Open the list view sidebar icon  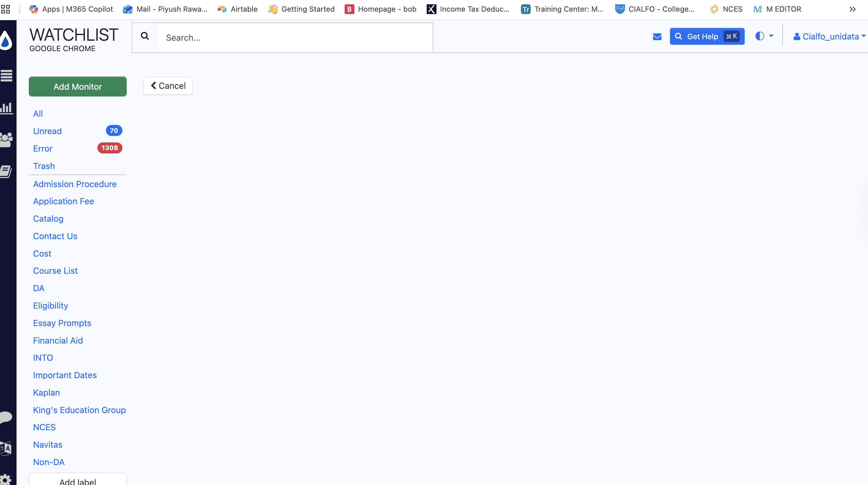(x=6, y=76)
